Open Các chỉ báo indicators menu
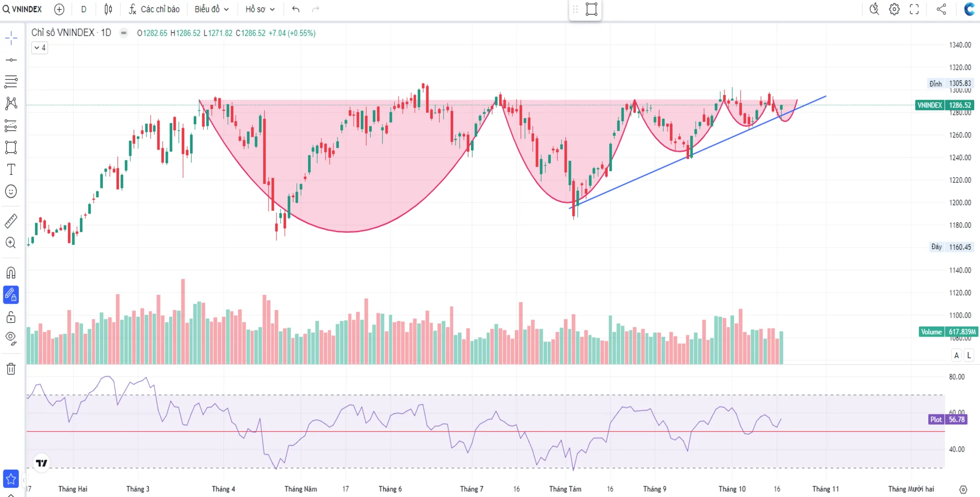980x497 pixels. point(155,9)
